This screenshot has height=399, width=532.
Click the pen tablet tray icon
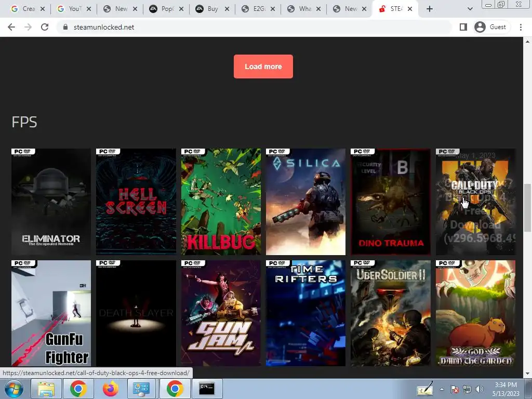tap(425, 389)
